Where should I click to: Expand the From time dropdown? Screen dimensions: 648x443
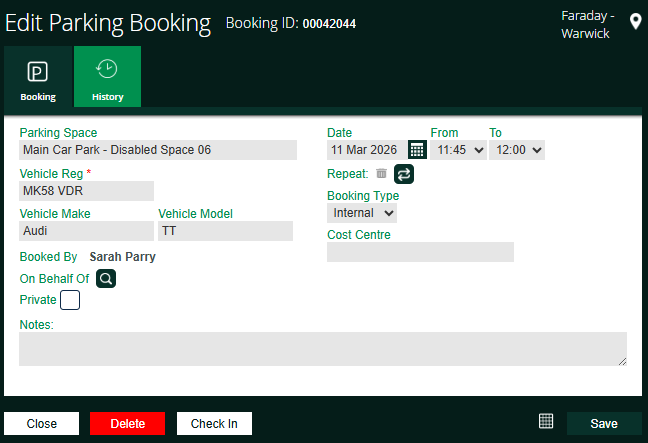459,149
